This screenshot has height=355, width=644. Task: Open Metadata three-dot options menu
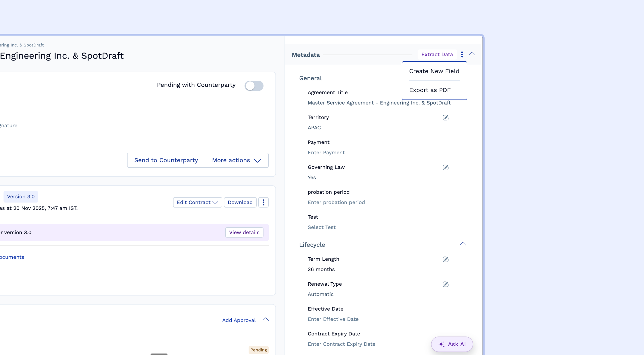462,55
